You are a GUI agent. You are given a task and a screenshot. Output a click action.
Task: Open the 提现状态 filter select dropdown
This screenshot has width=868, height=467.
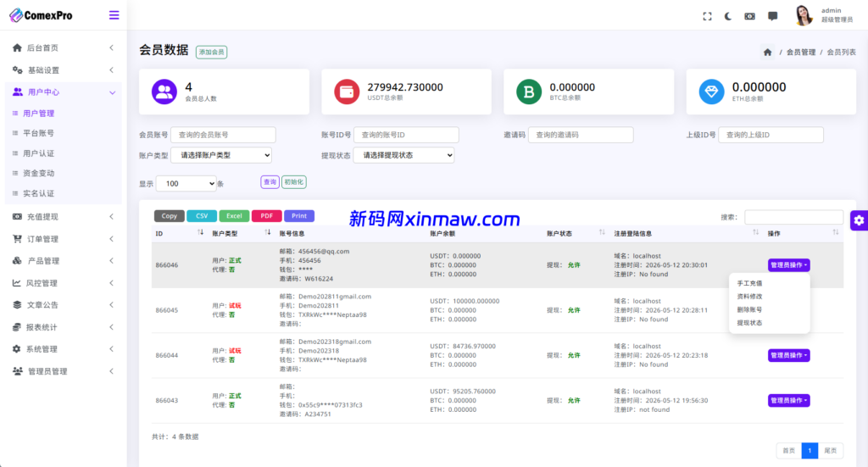[x=404, y=155]
